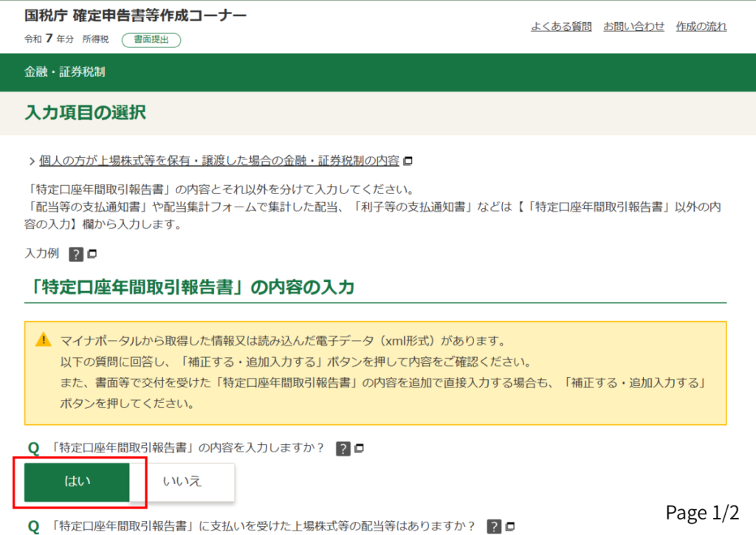Image resolution: width=756 pixels, height=535 pixels.
Task: Open the よくある質問 link
Action: point(561,27)
